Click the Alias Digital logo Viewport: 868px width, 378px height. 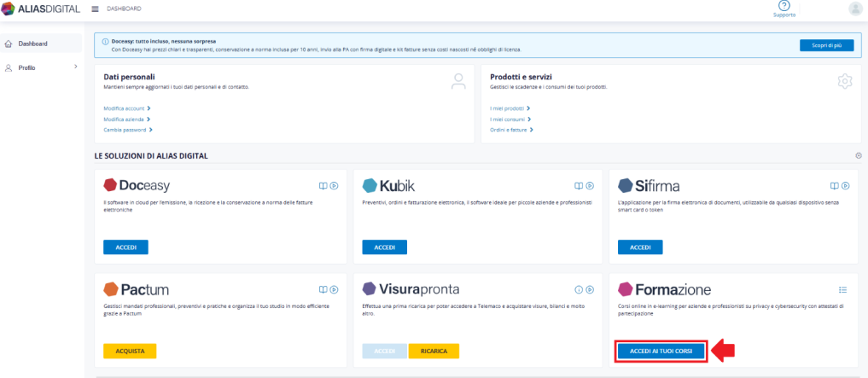(41, 9)
